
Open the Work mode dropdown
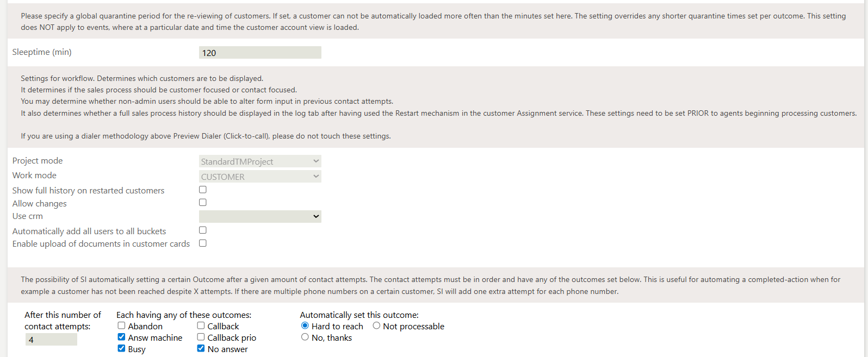(x=260, y=177)
